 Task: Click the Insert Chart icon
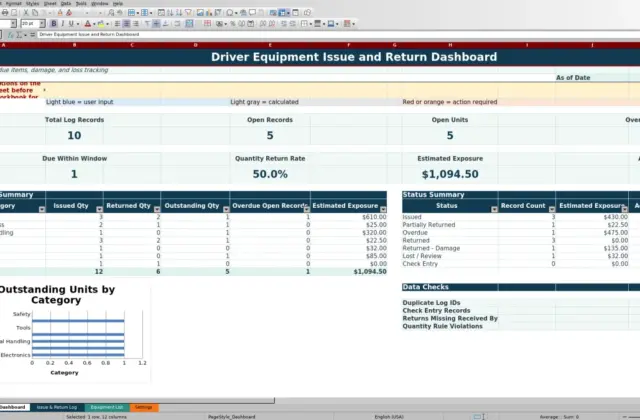[x=209, y=13]
